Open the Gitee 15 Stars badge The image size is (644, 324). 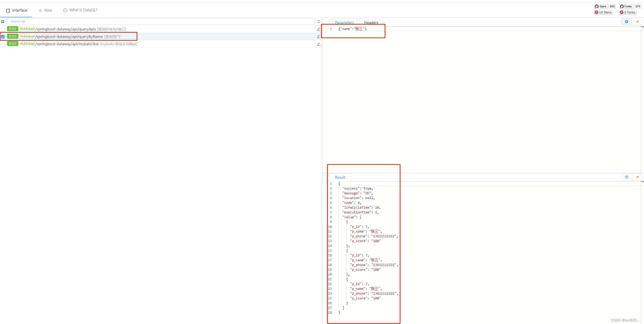tap(603, 12)
